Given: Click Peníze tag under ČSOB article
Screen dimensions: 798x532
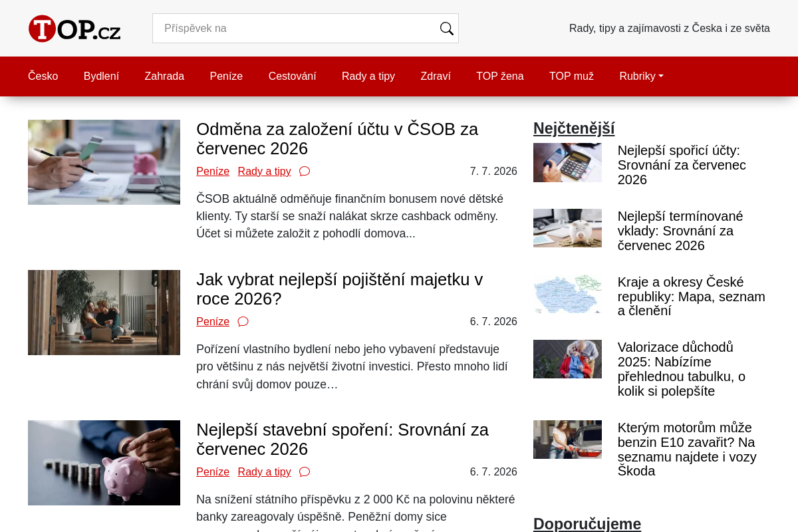Looking at the screenshot, I should pyautogui.click(x=213, y=171).
